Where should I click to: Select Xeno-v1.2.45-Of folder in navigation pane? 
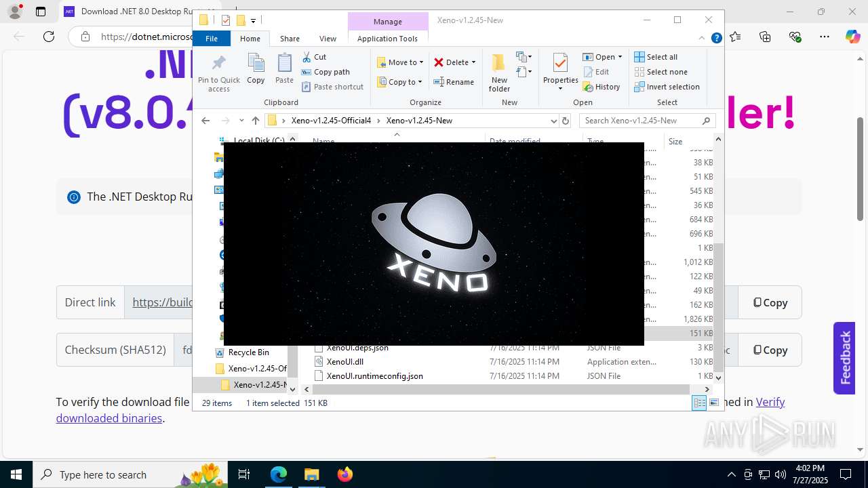point(257,369)
